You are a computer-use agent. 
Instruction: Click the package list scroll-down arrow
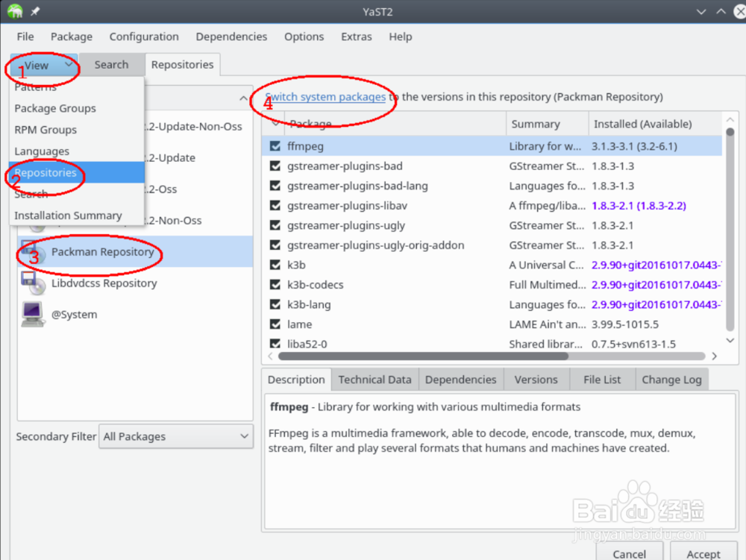click(730, 340)
